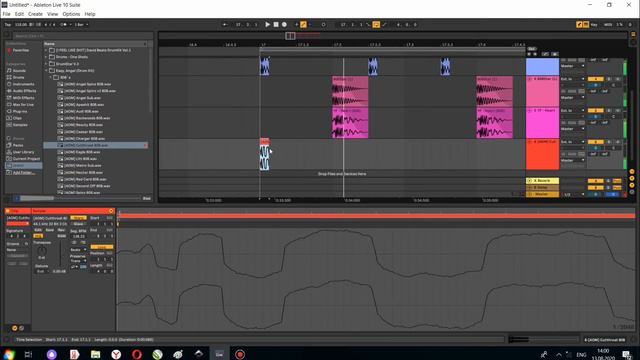Select the B Delay return track
This screenshot has width=640, height=360.
[542, 187]
